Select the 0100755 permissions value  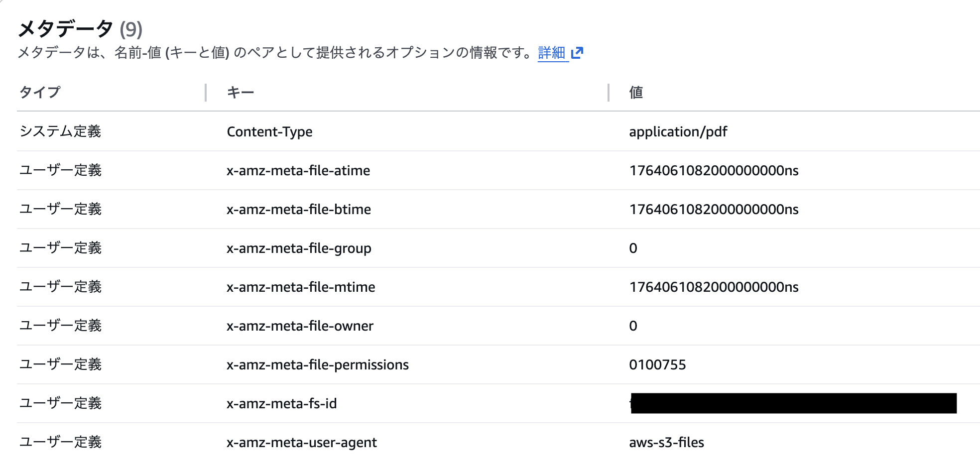click(x=657, y=365)
